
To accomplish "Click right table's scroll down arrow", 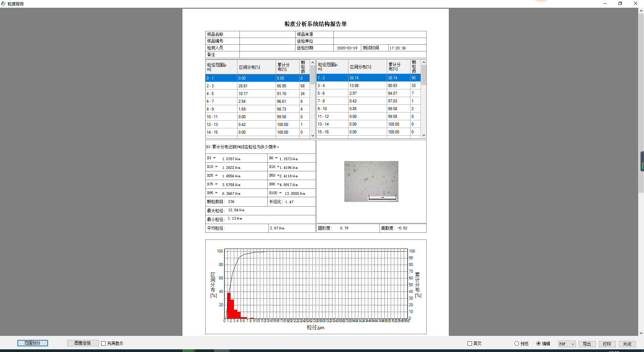I will (x=424, y=135).
